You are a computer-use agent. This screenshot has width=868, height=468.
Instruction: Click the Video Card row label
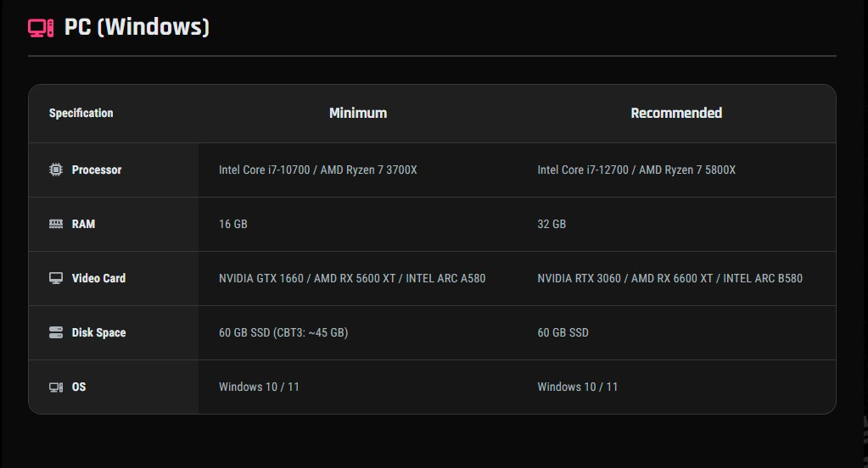pos(98,278)
